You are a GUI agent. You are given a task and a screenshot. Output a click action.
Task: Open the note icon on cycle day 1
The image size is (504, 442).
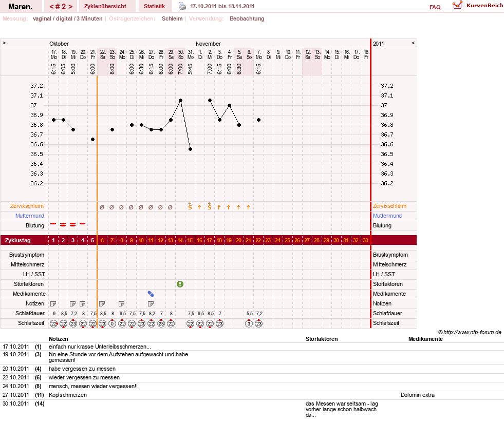tap(53, 303)
